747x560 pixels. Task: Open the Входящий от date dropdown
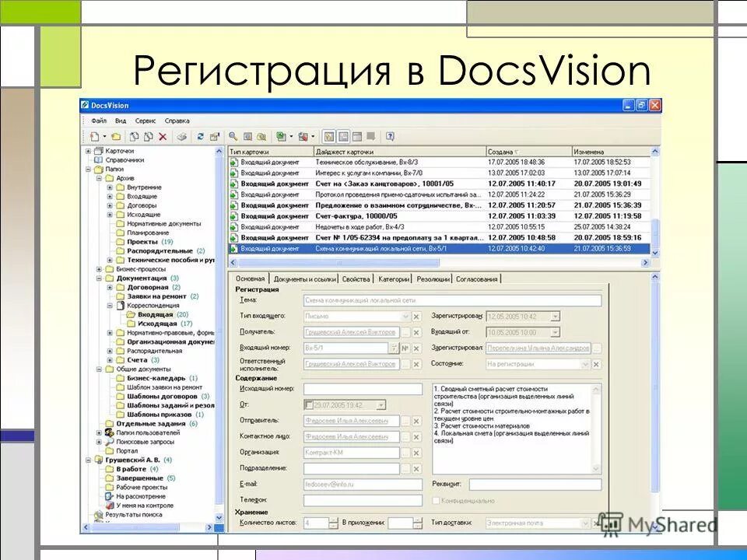[555, 332]
